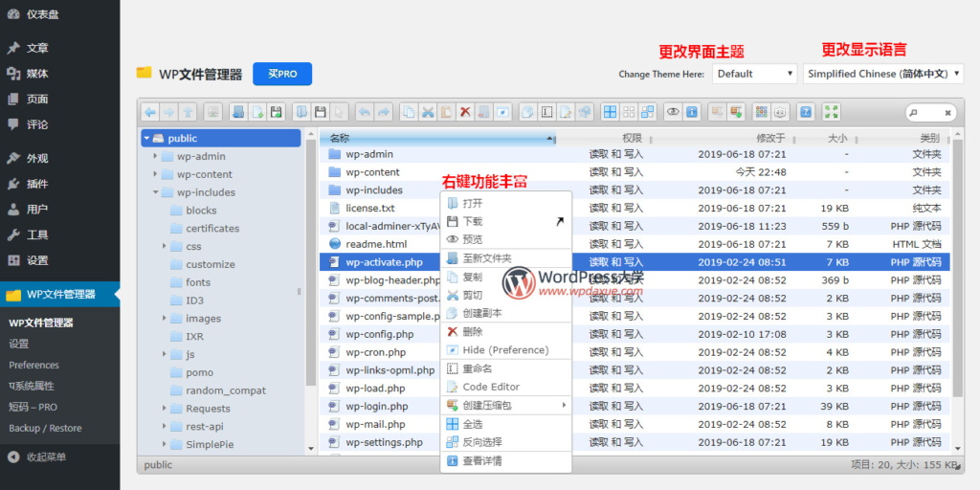Image resolution: width=980 pixels, height=490 pixels.
Task: Select the wp-config.php file row
Action: click(635, 334)
